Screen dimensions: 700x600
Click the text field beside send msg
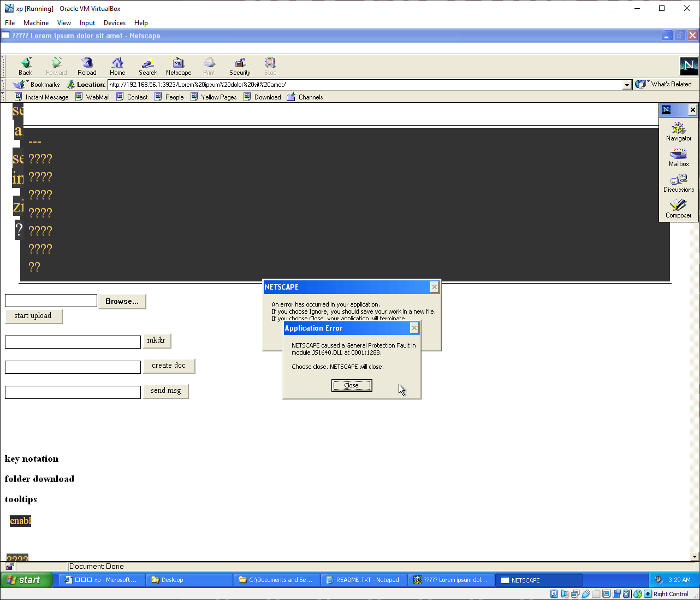pos(73,392)
